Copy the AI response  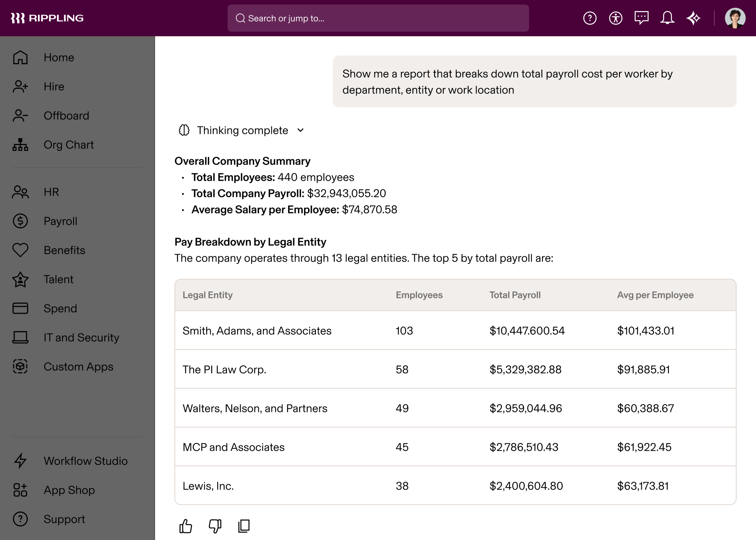coord(244,526)
